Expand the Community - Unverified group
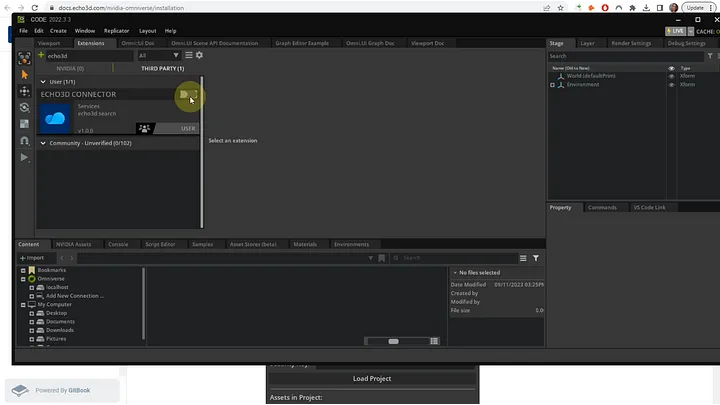This screenshot has height=405, width=720. click(43, 143)
